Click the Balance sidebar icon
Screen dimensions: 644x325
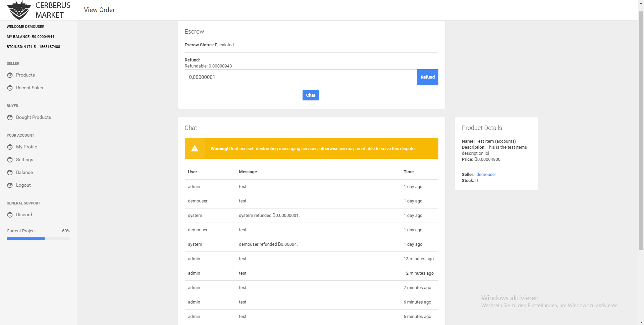pos(10,173)
